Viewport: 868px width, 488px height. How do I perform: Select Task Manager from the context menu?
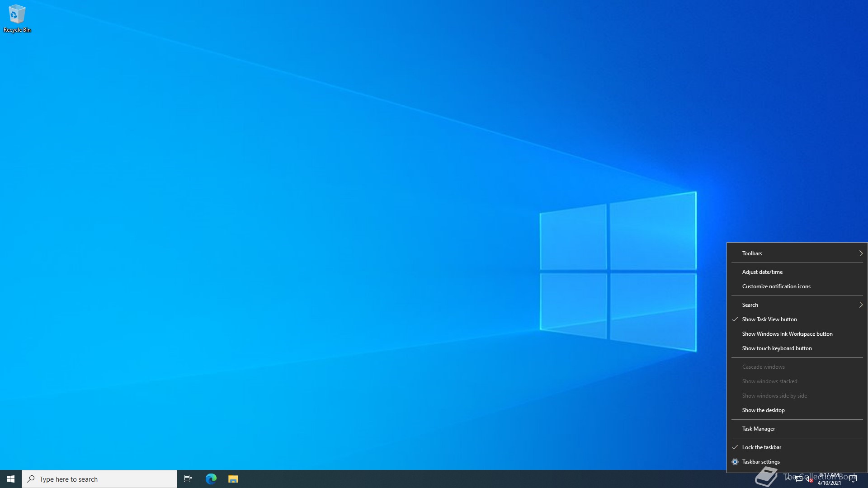pos(758,429)
